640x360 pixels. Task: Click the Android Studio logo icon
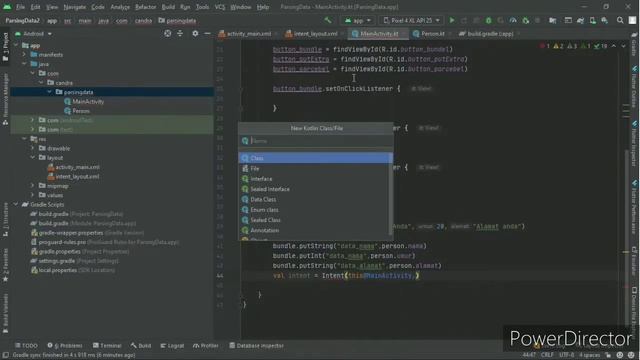pos(7,7)
